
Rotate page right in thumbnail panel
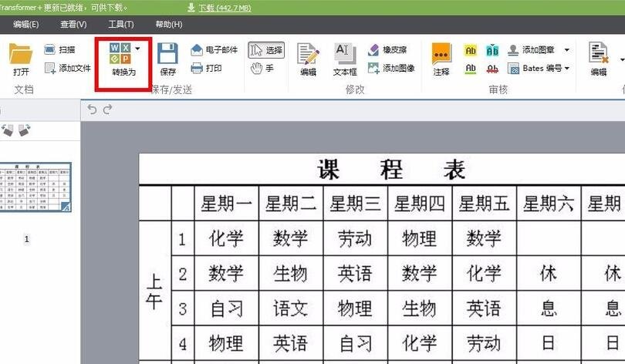(24, 130)
